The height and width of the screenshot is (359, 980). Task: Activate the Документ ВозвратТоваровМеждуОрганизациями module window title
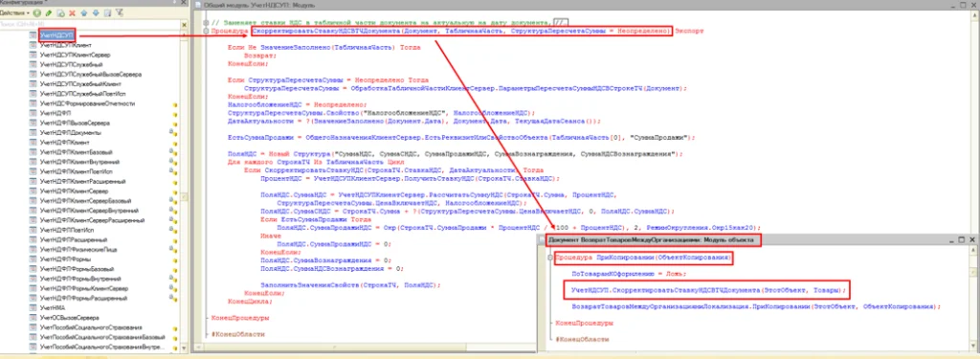point(652,239)
